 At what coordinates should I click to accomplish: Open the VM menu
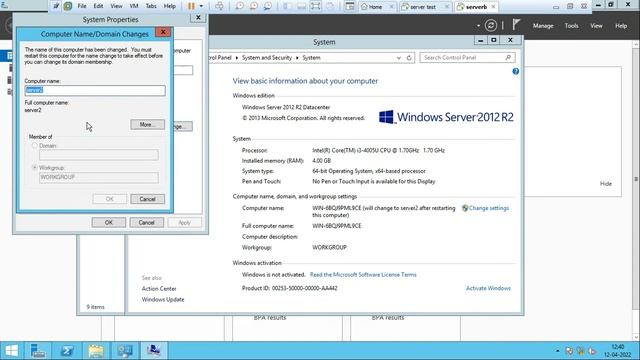(134, 6)
